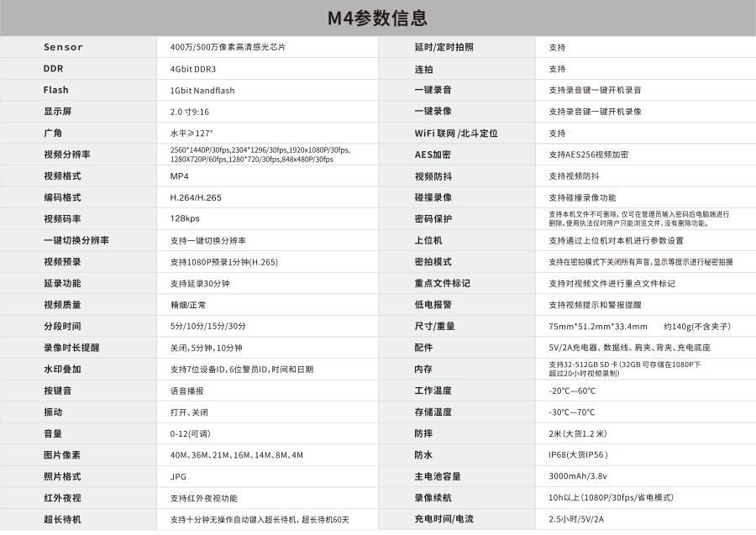Click the value 'H.264/H.265'
Image resolution: width=756 pixels, height=535 pixels.
(x=196, y=197)
